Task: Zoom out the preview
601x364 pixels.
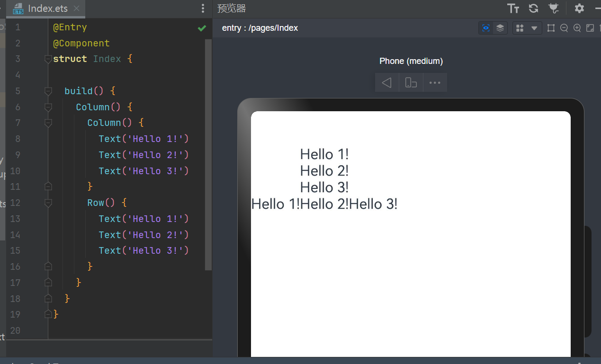Action: pyautogui.click(x=564, y=28)
